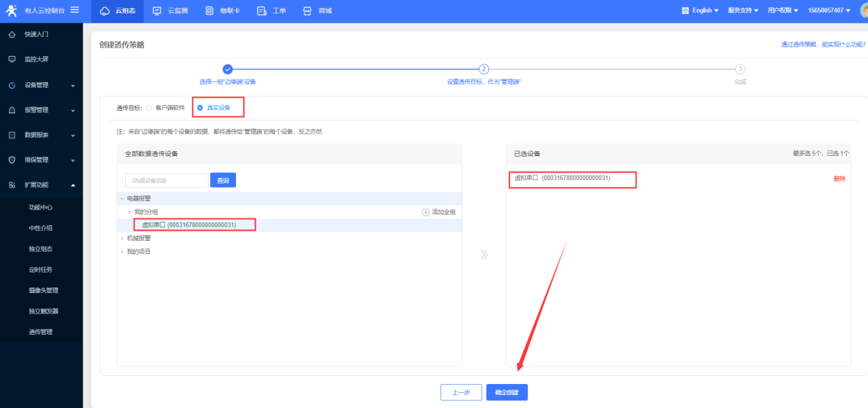Click the 商城 store icon
This screenshot has width=868, height=408.
tap(306, 11)
